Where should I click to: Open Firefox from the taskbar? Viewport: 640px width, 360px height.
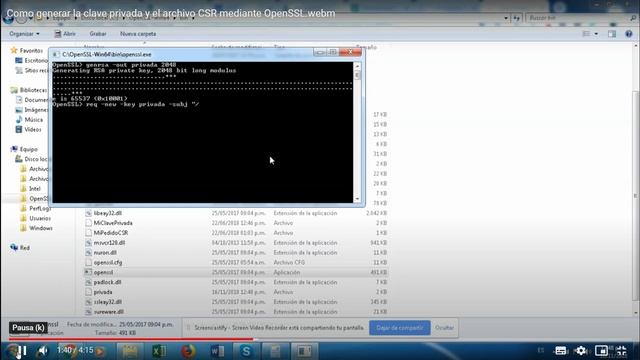(188, 351)
